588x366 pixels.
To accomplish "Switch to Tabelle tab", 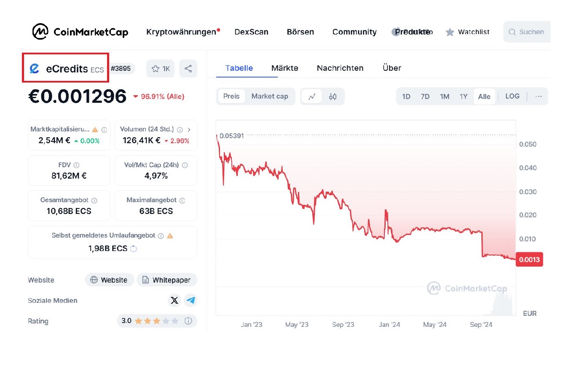I will coord(239,68).
